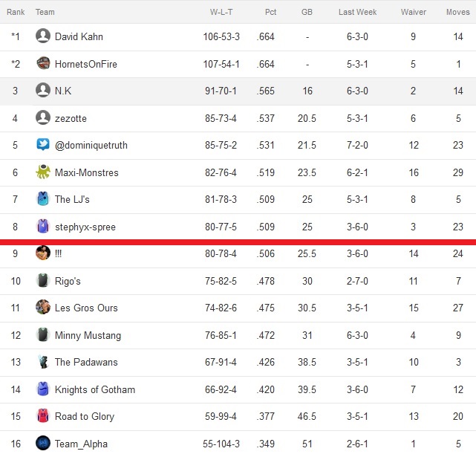This screenshot has height=457, width=476.
Task: Click Knights of Gotham jersey icon
Action: coord(43,389)
